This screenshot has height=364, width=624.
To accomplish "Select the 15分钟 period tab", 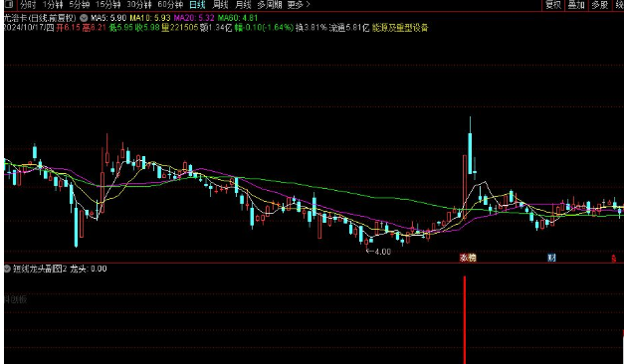I will tap(108, 5).
